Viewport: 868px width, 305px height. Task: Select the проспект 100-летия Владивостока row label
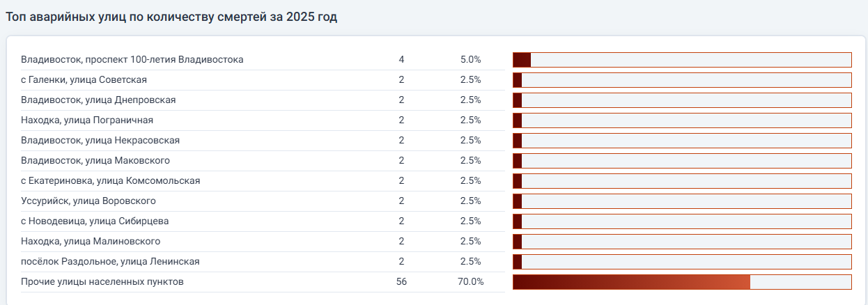tap(132, 60)
